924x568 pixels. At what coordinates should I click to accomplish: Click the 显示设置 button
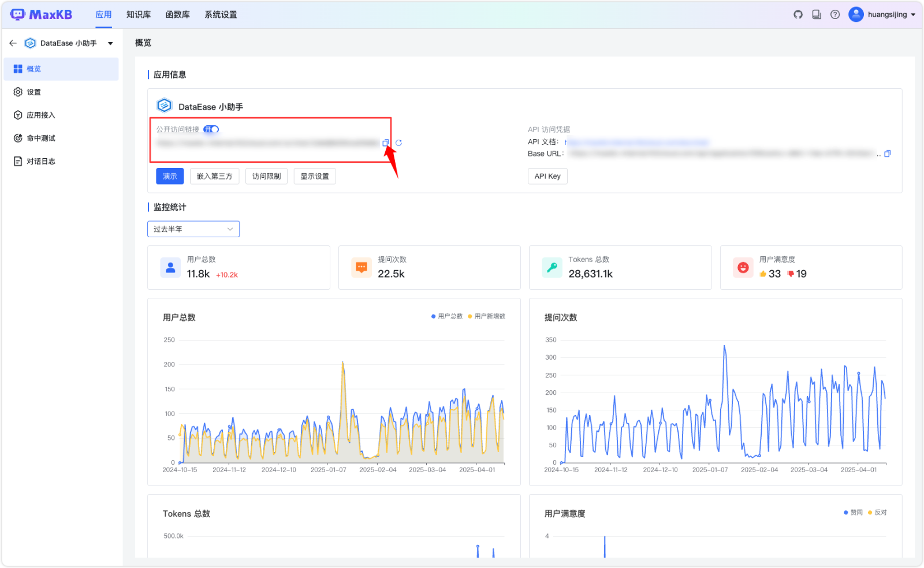315,176
